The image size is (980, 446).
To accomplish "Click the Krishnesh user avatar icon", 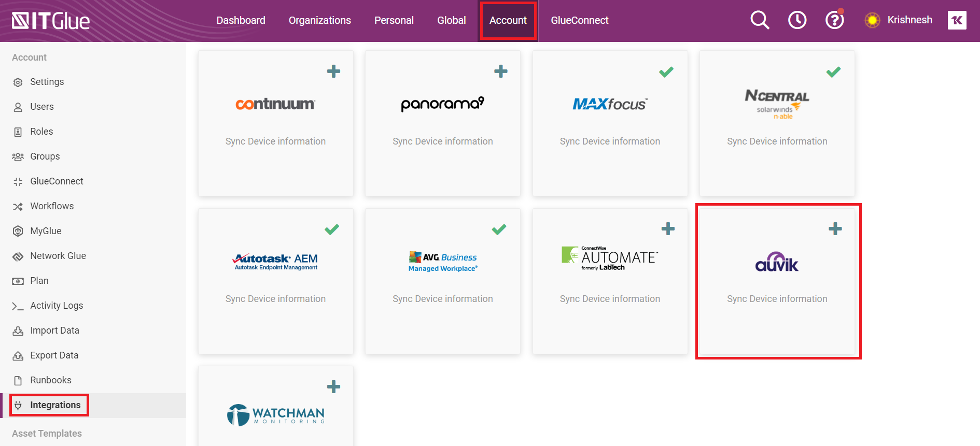I will tap(872, 20).
